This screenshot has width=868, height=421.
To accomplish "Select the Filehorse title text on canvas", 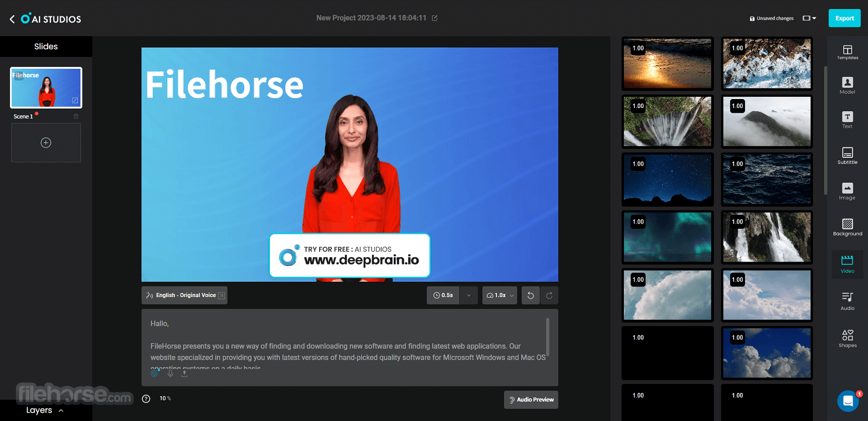I will pos(224,85).
